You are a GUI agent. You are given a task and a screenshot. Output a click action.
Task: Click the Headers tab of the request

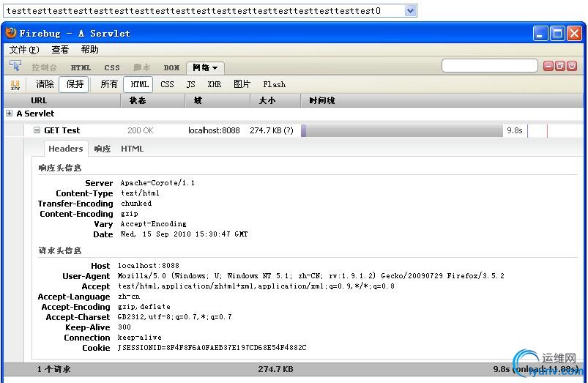[66, 149]
